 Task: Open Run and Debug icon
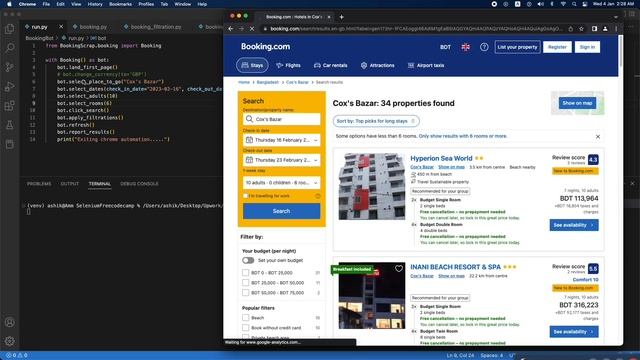coord(9,86)
